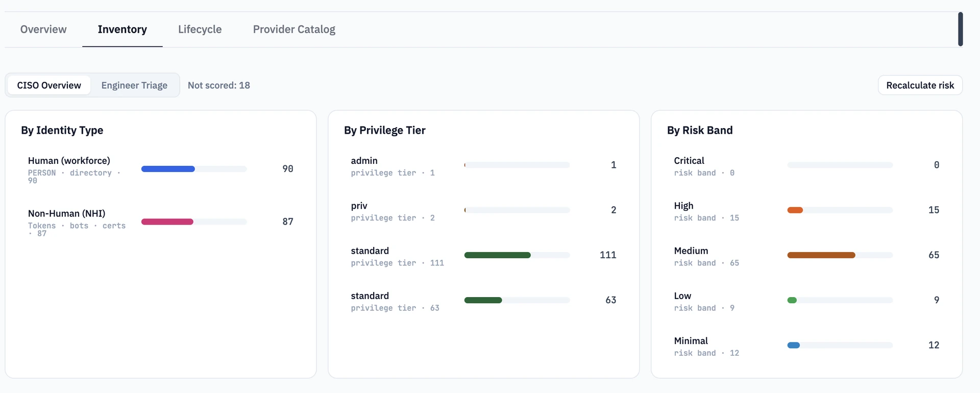This screenshot has height=393, width=980.
Task: Switch to the Overview tab
Action: pyautogui.click(x=43, y=29)
